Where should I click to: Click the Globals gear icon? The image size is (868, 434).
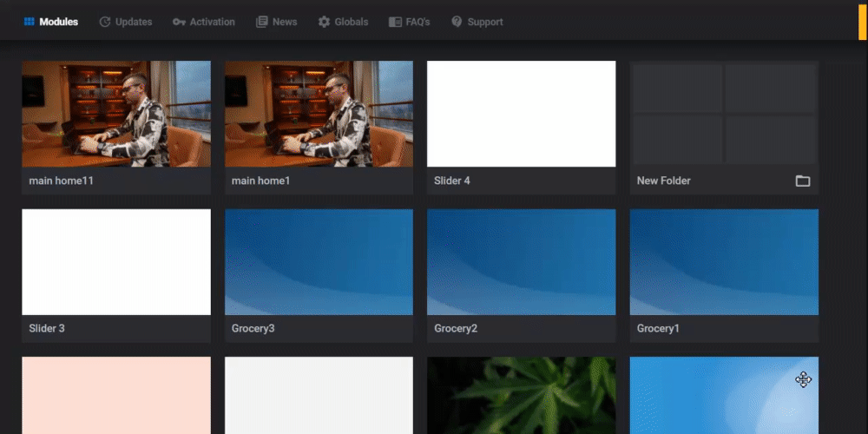coord(324,23)
